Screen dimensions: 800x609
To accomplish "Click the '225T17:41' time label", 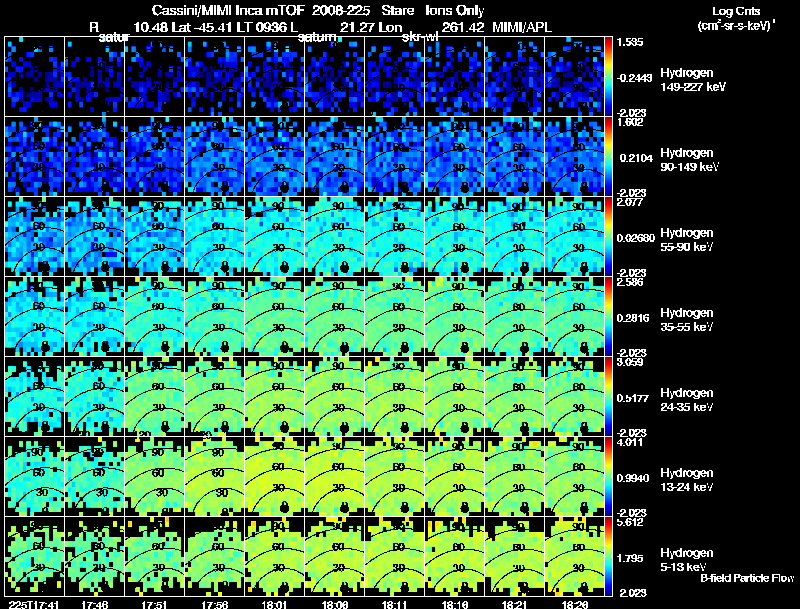I will pos(34,604).
